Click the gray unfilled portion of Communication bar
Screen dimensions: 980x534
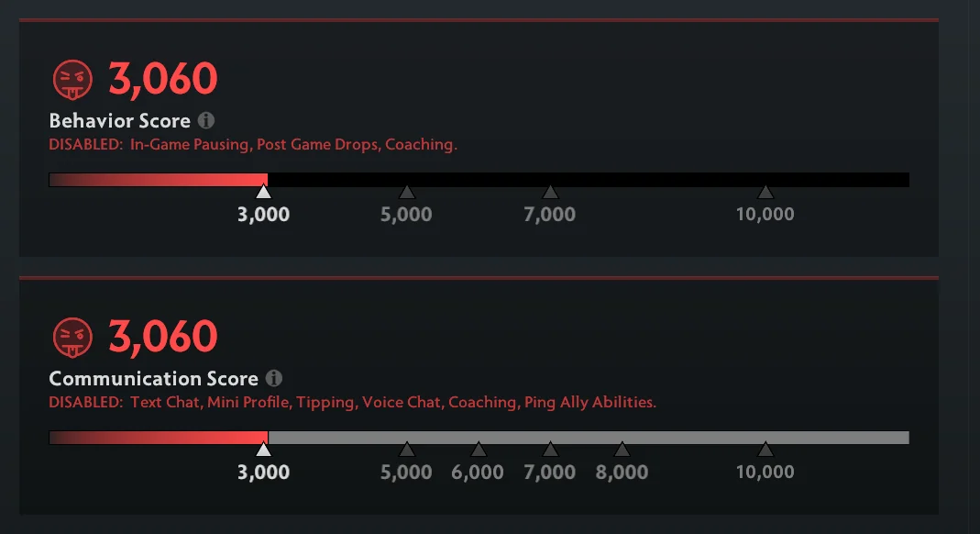click(x=587, y=438)
